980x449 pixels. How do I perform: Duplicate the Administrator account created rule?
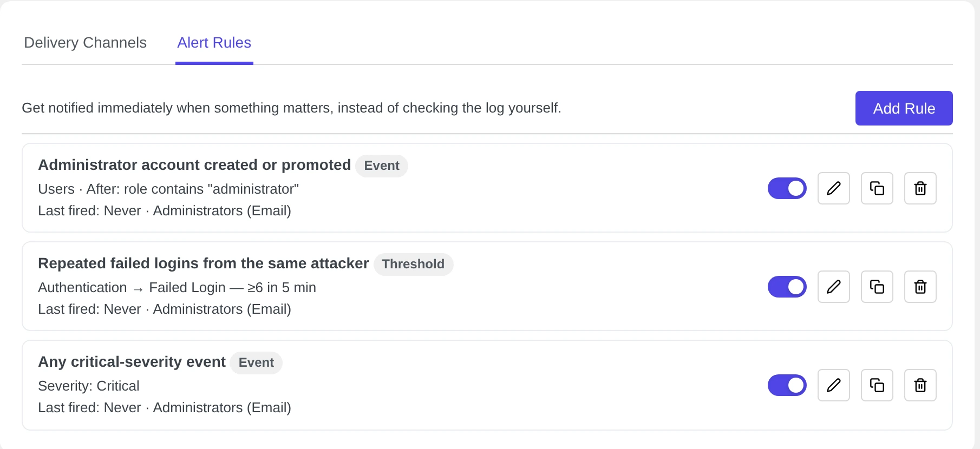click(x=877, y=188)
